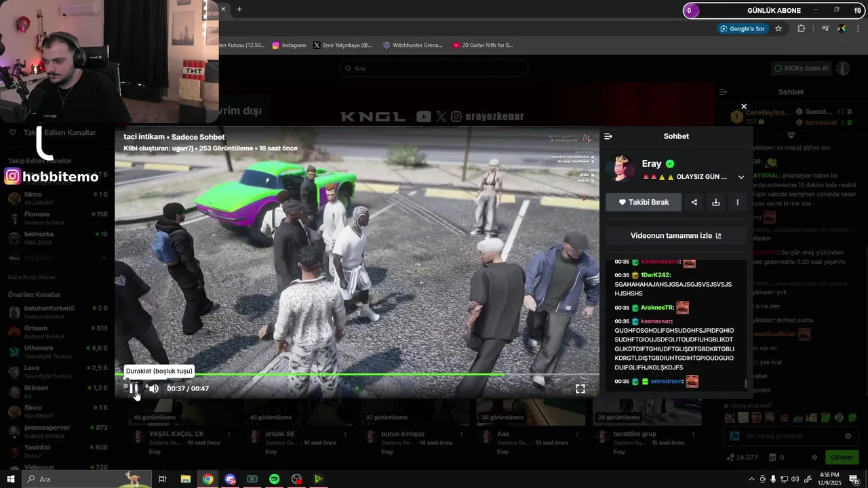Screen dimensions: 868x488
Task: Click kaanavsar username in clip chat
Action: click(x=656, y=321)
